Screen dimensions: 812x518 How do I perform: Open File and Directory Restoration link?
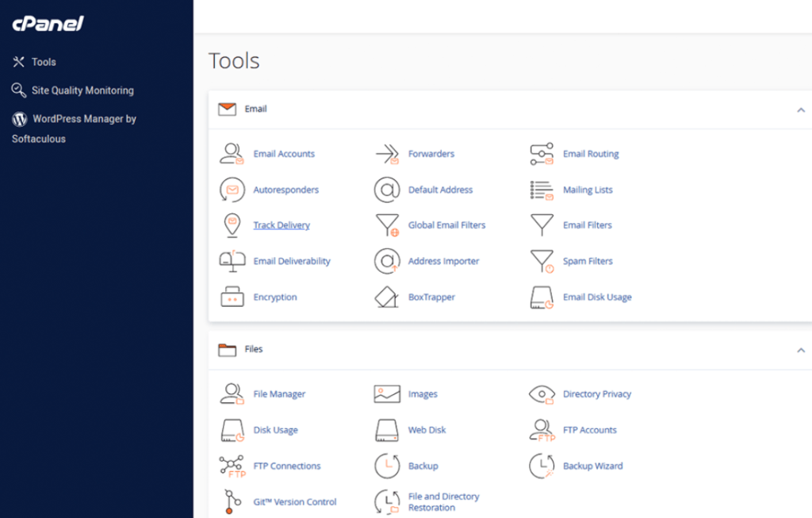[x=443, y=502]
